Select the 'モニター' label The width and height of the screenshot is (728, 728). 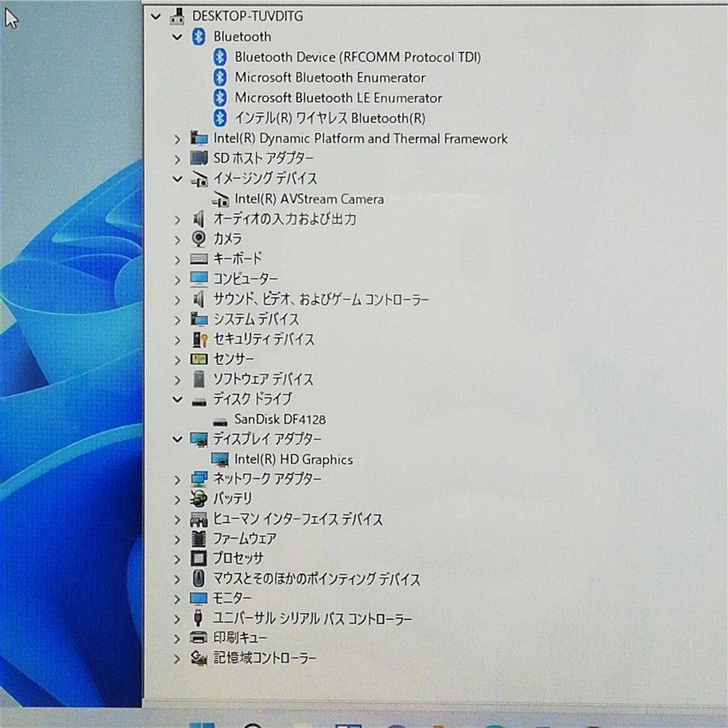click(x=232, y=598)
